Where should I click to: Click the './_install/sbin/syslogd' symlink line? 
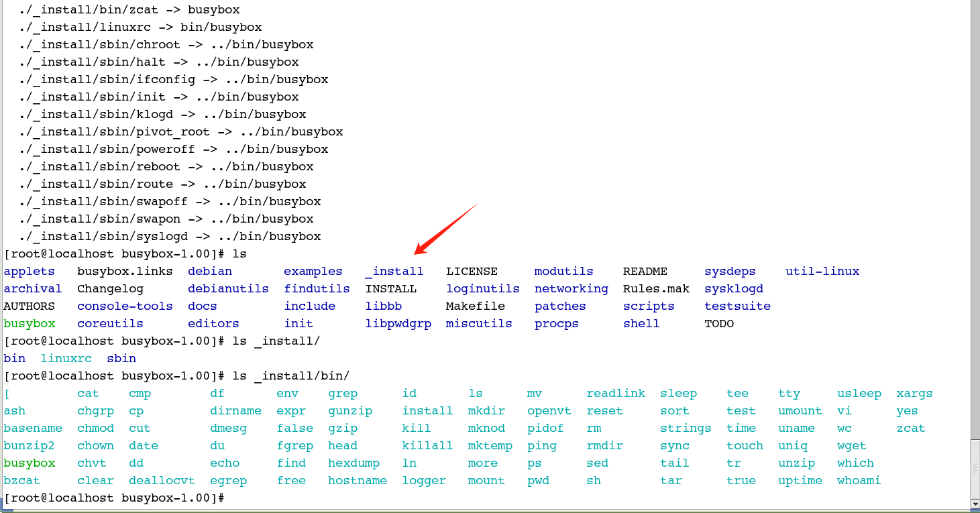point(170,237)
